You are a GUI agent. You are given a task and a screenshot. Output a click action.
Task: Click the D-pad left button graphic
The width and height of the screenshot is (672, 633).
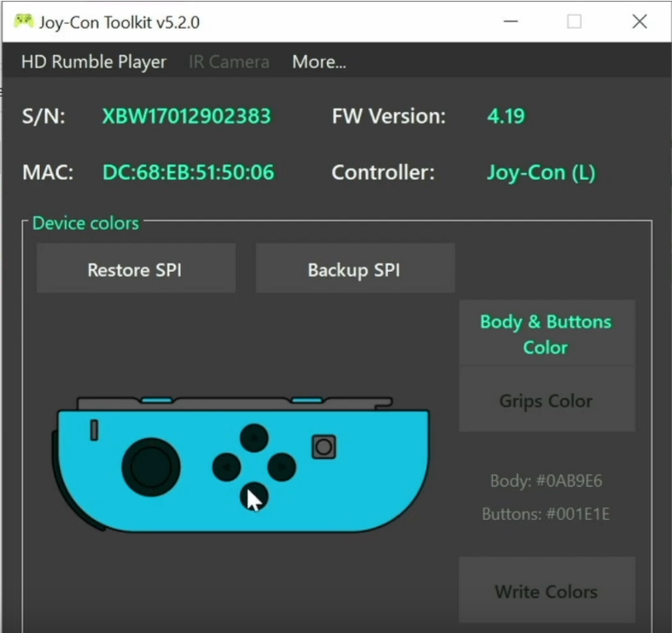(227, 467)
